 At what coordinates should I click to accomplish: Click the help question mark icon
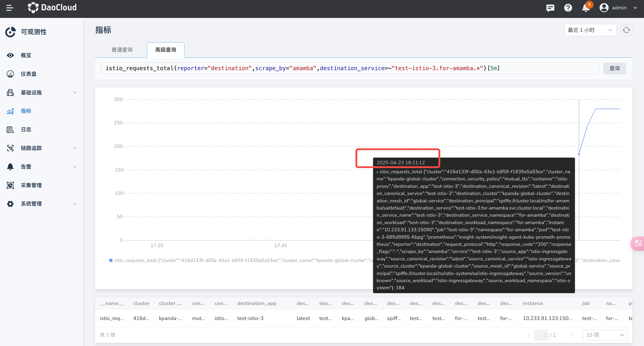568,8
